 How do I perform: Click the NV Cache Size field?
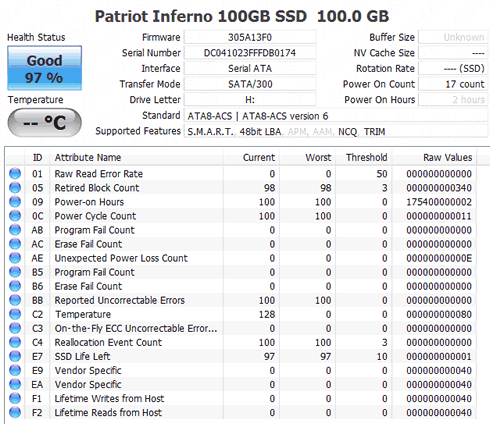(x=453, y=53)
